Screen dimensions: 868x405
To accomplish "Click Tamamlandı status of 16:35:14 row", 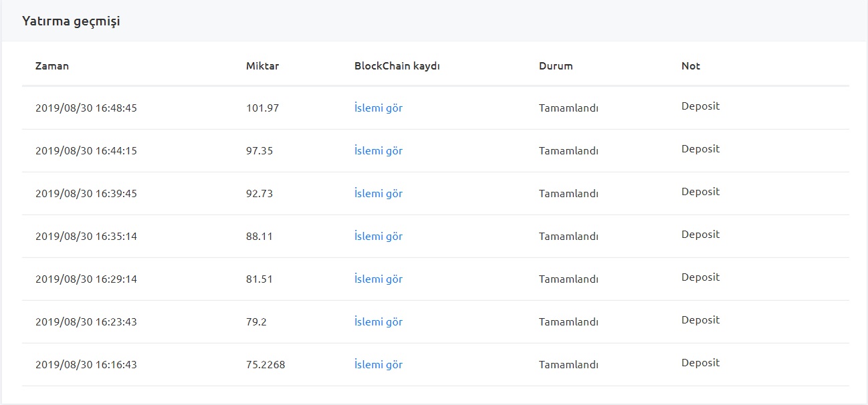I will (x=568, y=236).
